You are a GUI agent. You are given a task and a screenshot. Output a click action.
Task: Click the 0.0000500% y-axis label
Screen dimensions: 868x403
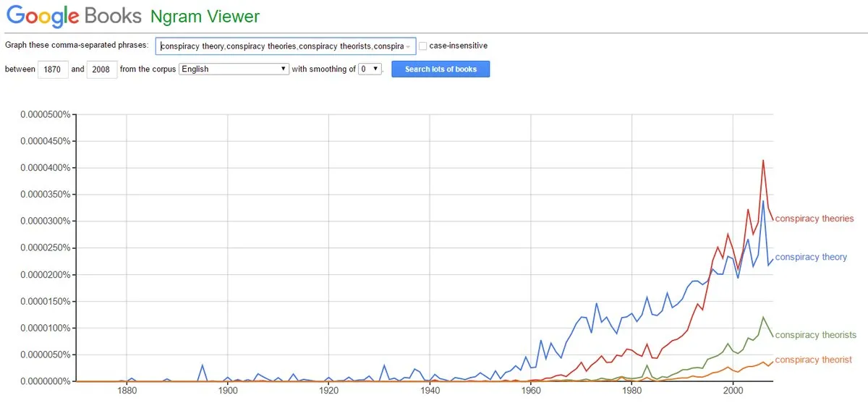44,114
